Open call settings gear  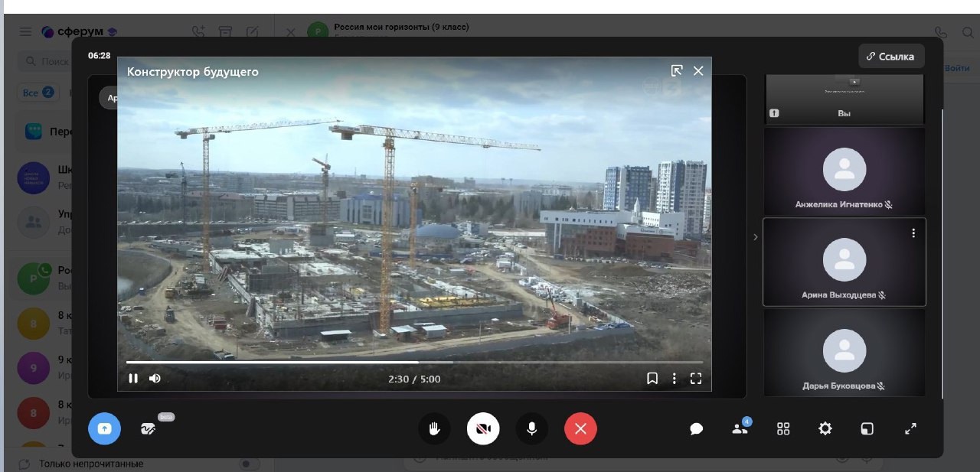pos(825,429)
